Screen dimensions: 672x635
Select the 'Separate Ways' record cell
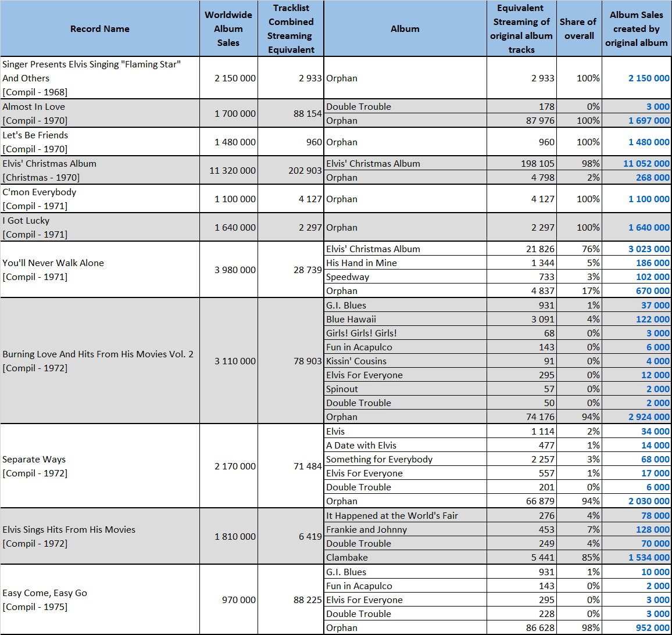[100, 466]
